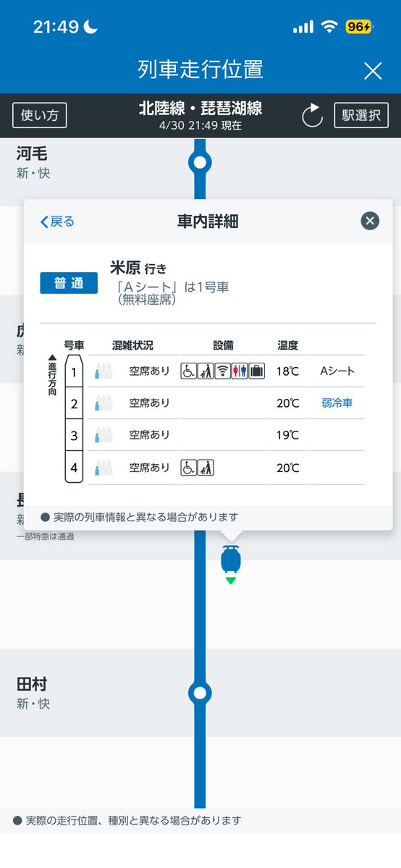Tap the congestion icon for car 4
Image resolution: width=401 pixels, height=868 pixels.
[104, 468]
